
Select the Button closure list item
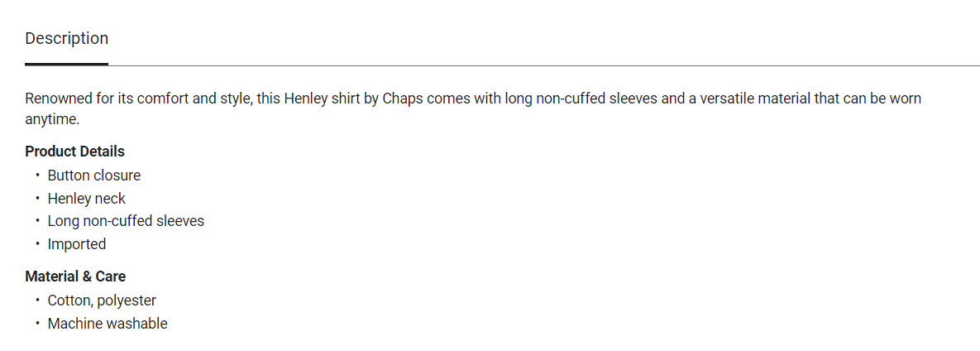pyautogui.click(x=93, y=175)
